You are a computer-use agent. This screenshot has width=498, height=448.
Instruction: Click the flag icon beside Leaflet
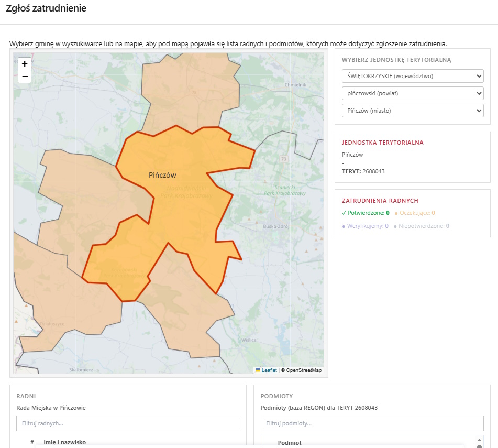click(258, 370)
